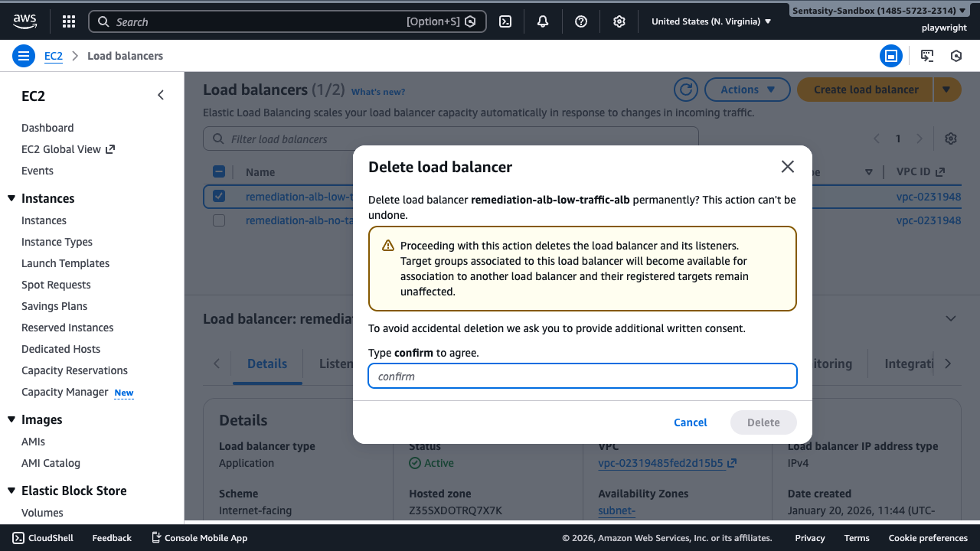
Task: Open the top bar settings gear
Action: coord(619,21)
